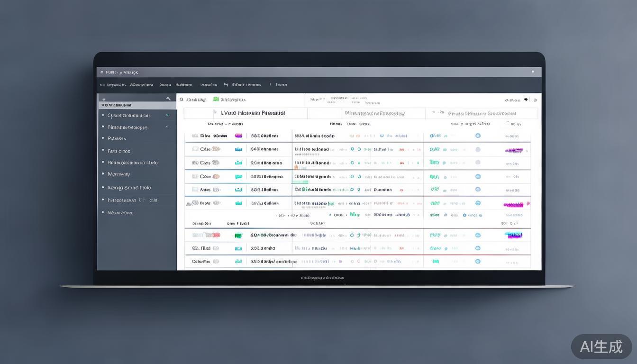The image size is (637, 364).
Task: Toggle the checkbox in the fourth table row
Action: (195, 176)
